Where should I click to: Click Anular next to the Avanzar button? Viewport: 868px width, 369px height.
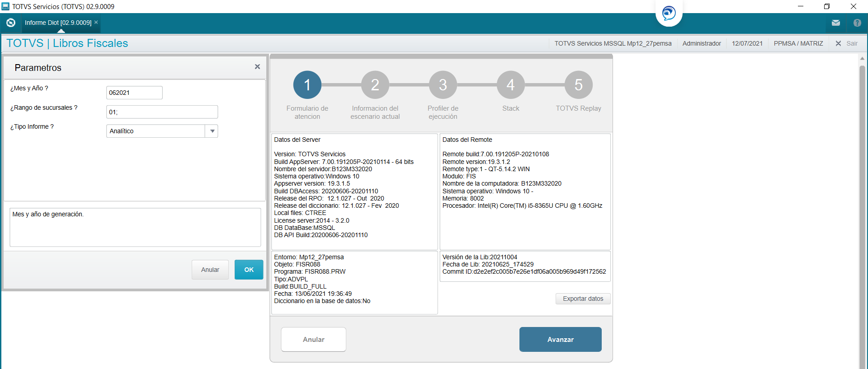tap(314, 340)
